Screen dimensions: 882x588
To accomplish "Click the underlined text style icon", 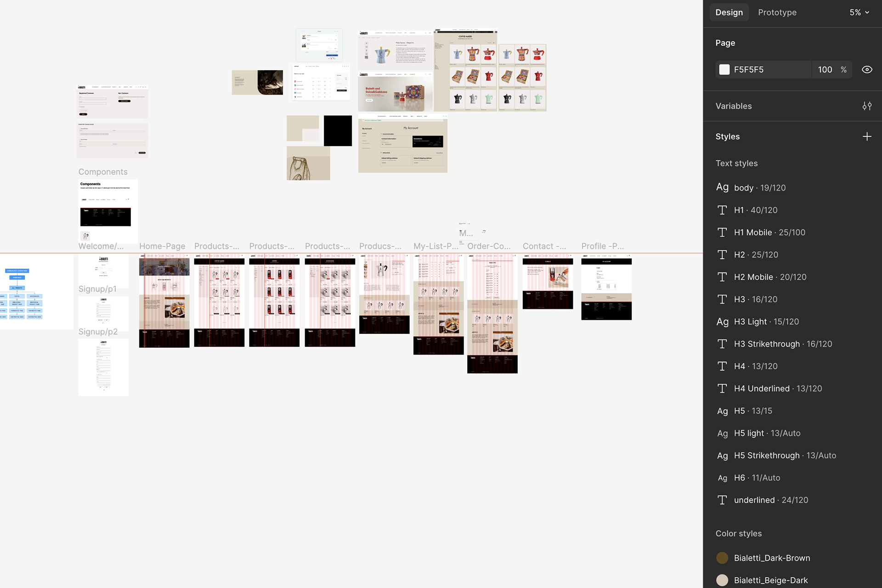I will (722, 500).
